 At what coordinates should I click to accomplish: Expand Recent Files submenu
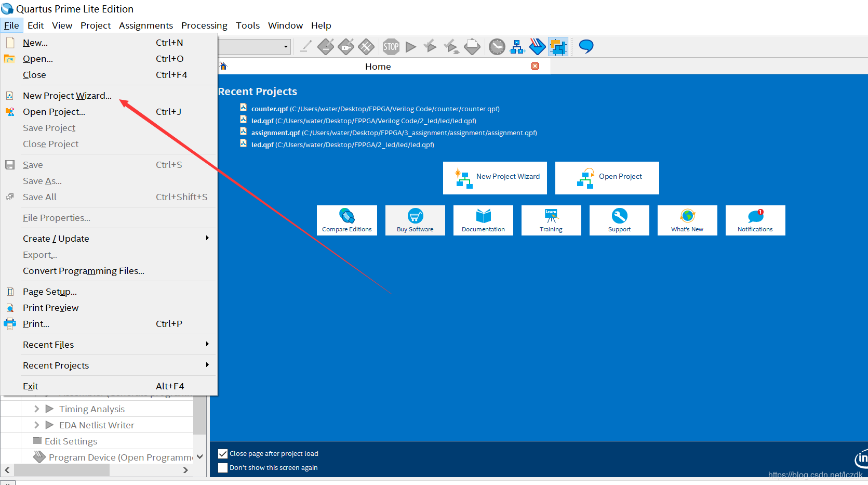(109, 345)
